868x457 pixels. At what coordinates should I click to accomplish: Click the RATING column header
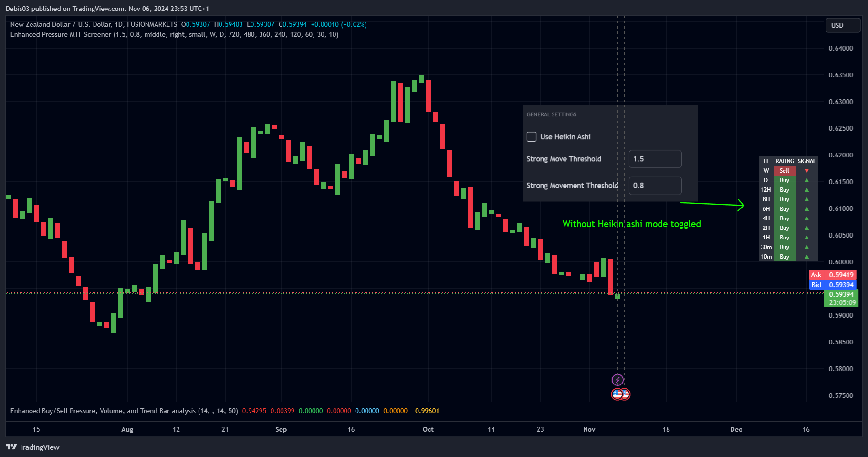point(784,161)
